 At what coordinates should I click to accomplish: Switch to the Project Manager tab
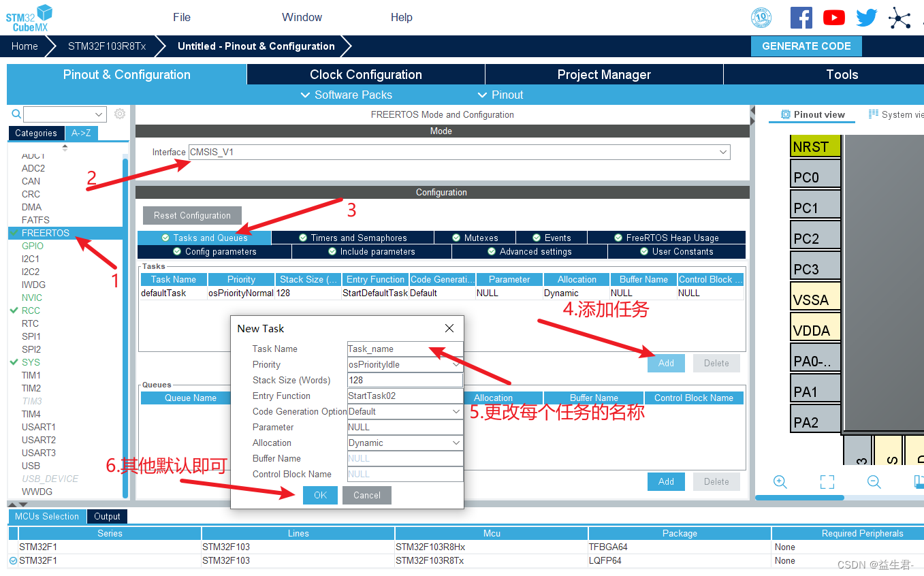(x=604, y=75)
